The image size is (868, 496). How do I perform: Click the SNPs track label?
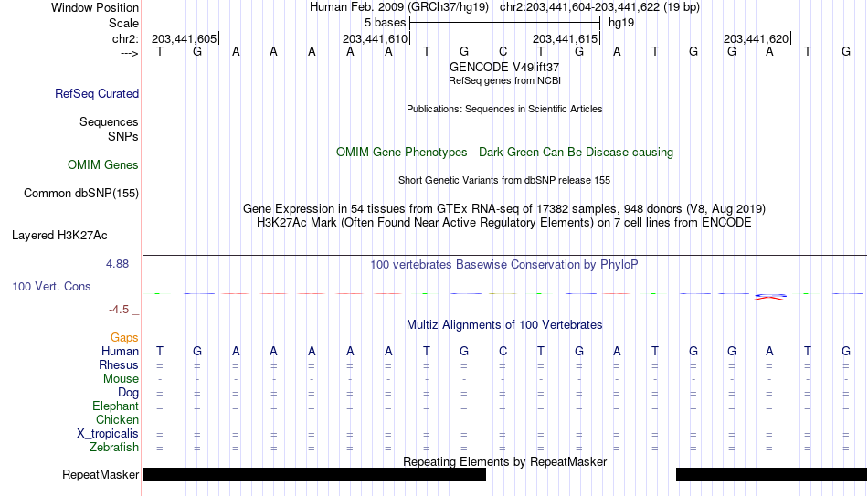123,136
